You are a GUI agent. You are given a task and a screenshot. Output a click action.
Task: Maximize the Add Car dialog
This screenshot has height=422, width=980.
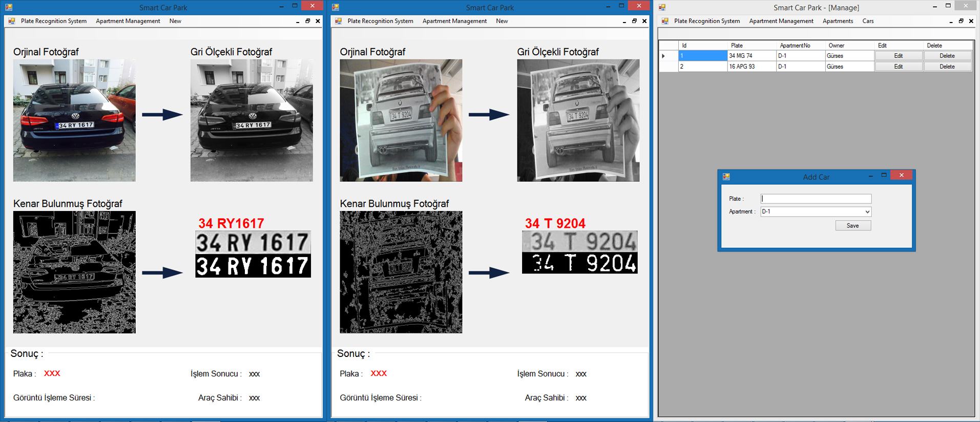pos(884,175)
